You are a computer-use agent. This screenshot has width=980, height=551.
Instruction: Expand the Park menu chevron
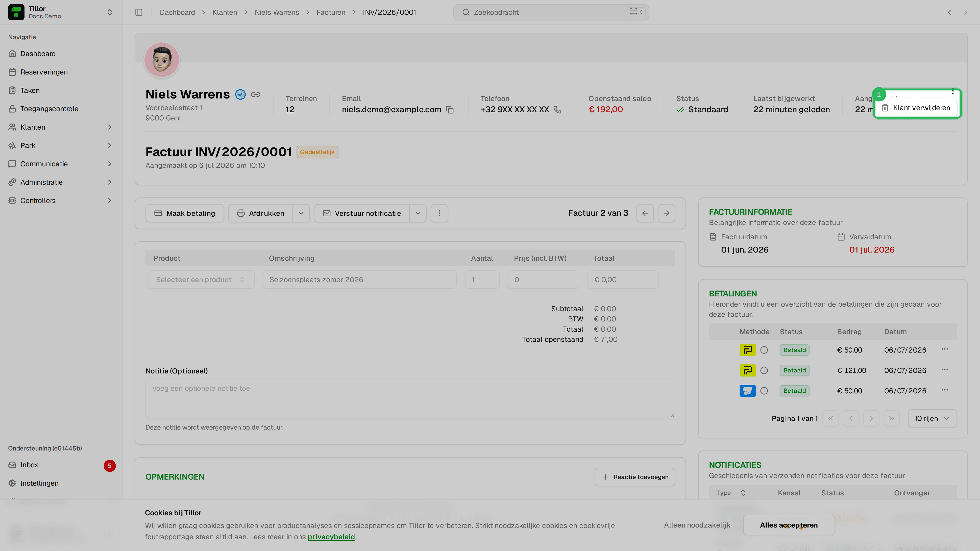(109, 146)
